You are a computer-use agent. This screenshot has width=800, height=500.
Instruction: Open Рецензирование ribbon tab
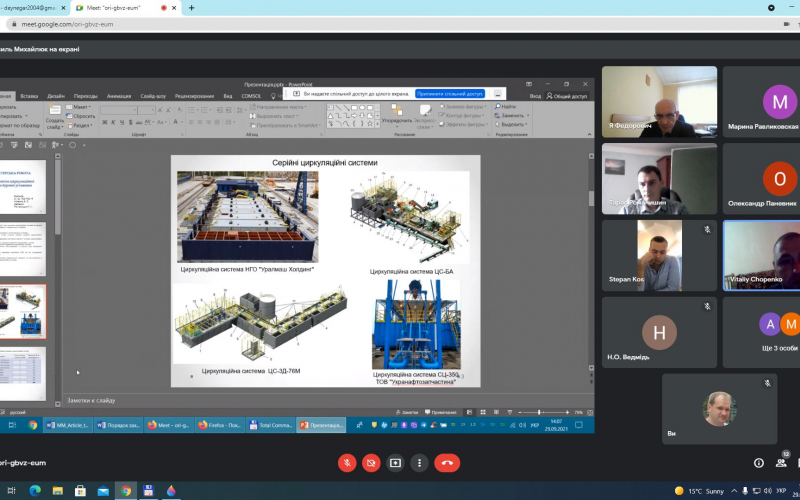click(x=194, y=96)
